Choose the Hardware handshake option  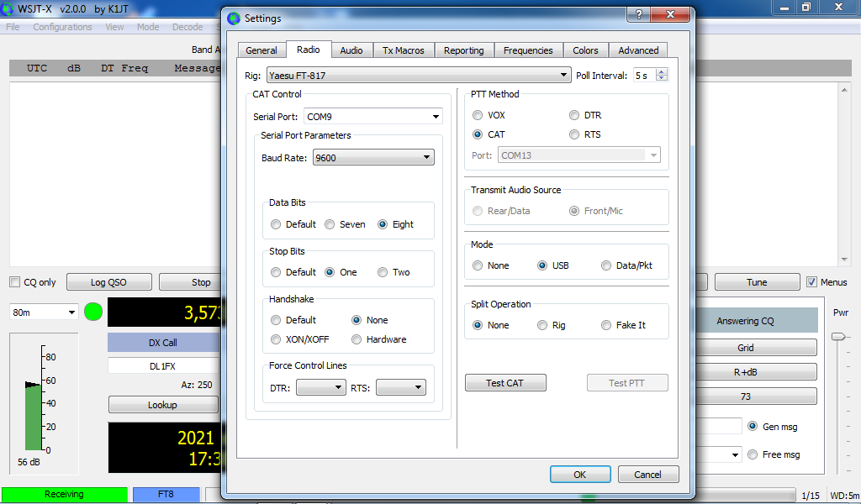point(357,339)
